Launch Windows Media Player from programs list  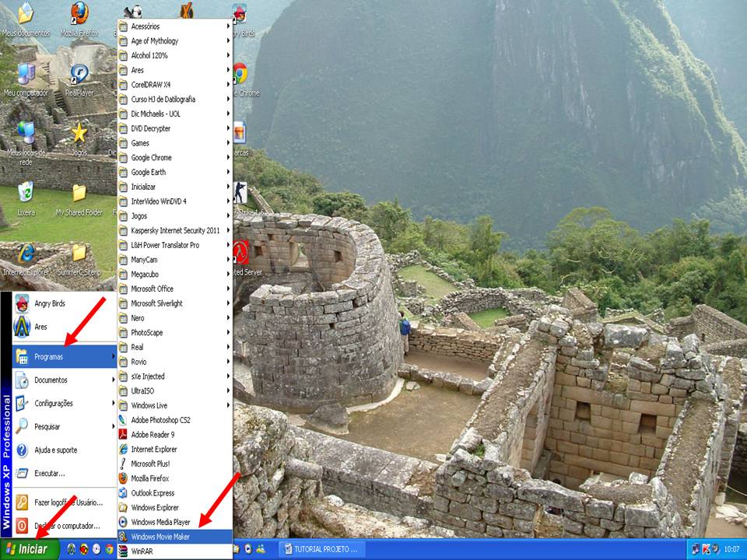[x=175, y=522]
